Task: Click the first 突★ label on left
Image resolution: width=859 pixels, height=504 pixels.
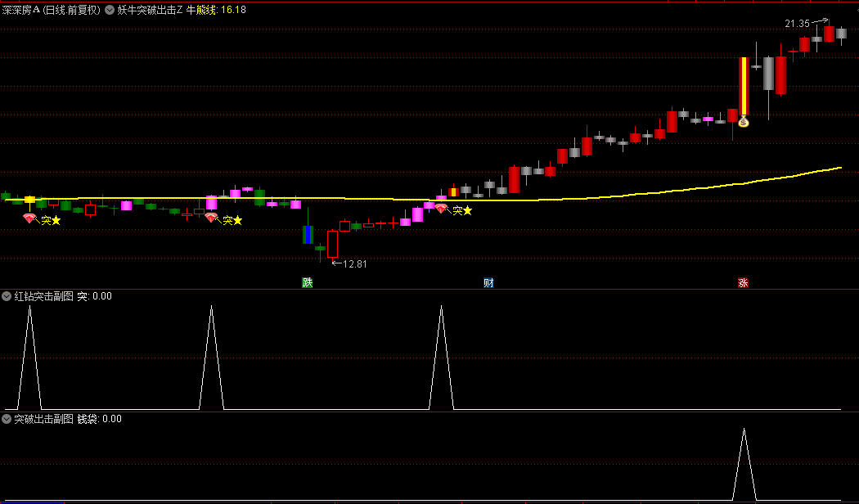Action: pos(51,220)
